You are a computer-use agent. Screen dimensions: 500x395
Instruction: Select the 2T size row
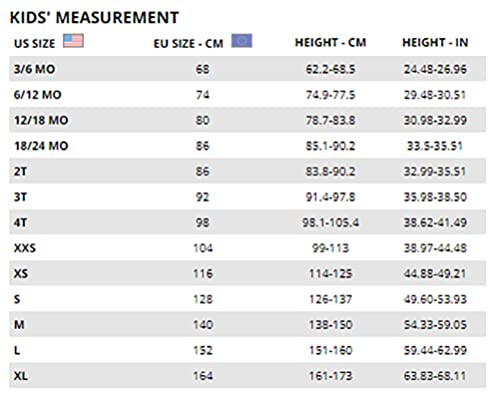coord(247,171)
